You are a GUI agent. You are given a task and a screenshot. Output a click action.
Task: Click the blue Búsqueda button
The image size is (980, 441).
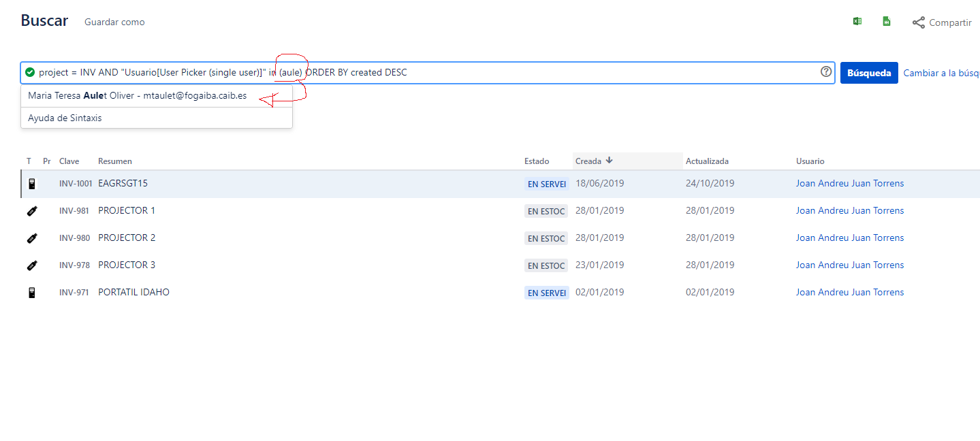(x=869, y=73)
